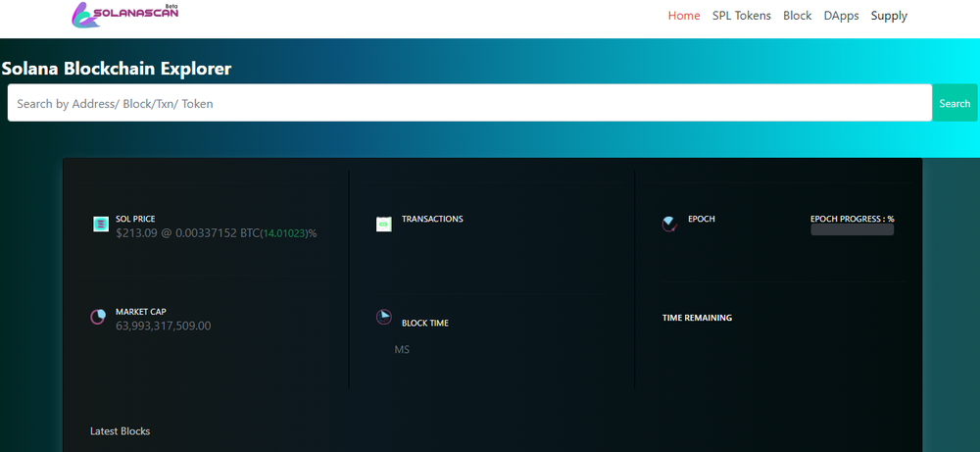980x452 pixels.
Task: Click the Latest Blocks heading
Action: pyautogui.click(x=120, y=431)
